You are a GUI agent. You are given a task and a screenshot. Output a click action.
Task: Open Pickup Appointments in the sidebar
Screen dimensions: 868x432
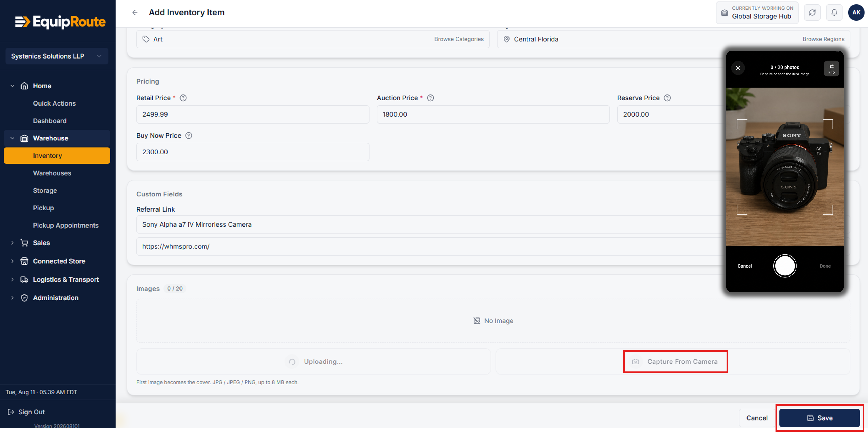(66, 225)
